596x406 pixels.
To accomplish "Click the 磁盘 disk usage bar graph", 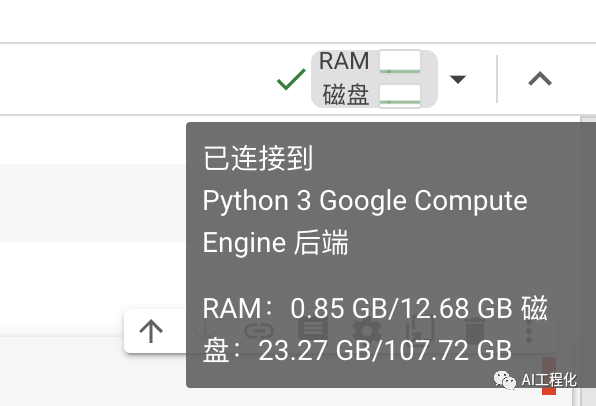I will [x=400, y=95].
